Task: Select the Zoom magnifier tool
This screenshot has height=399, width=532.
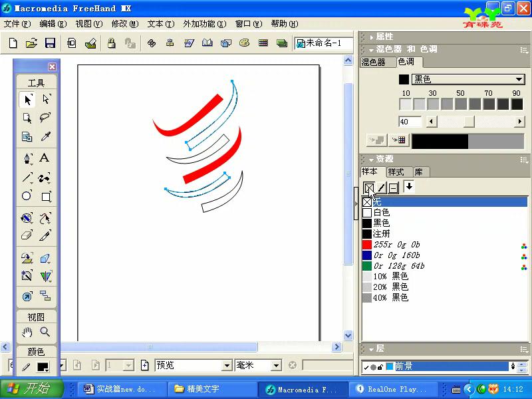Action: click(x=45, y=332)
